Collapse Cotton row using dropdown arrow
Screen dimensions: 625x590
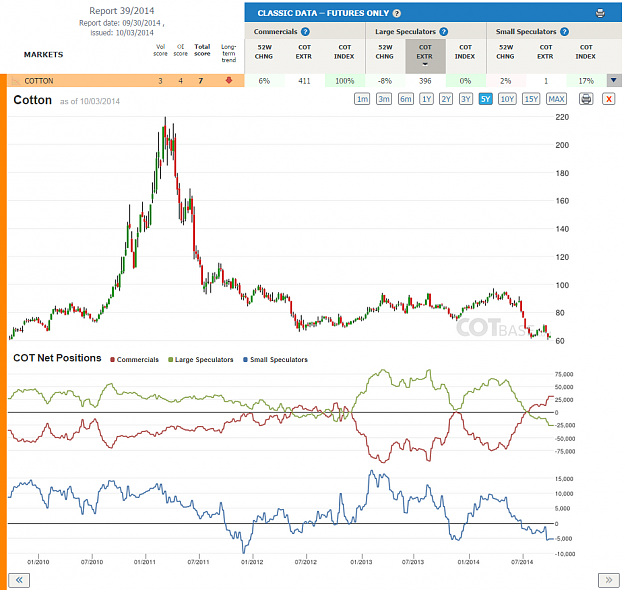pyautogui.click(x=614, y=81)
